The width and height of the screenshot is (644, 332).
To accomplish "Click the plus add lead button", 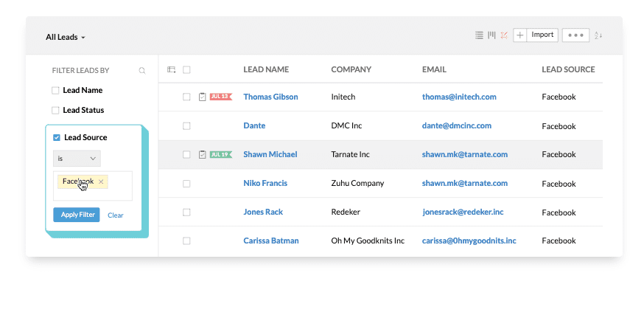I will tap(519, 35).
